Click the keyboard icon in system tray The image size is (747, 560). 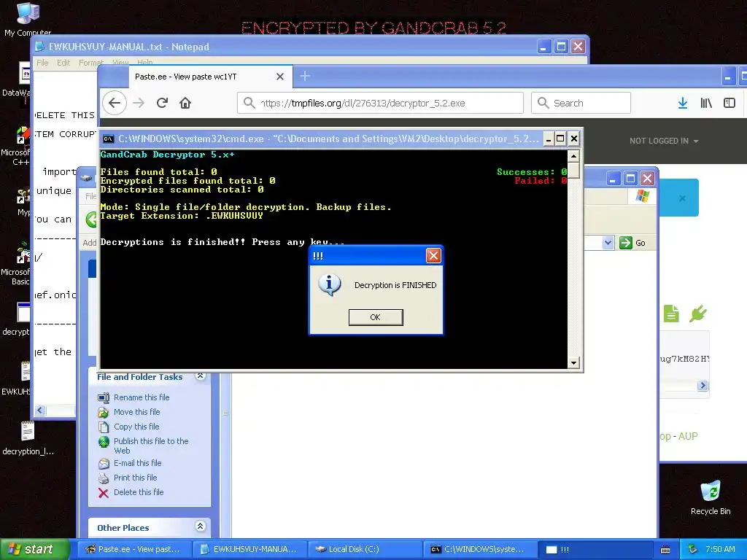665,550
